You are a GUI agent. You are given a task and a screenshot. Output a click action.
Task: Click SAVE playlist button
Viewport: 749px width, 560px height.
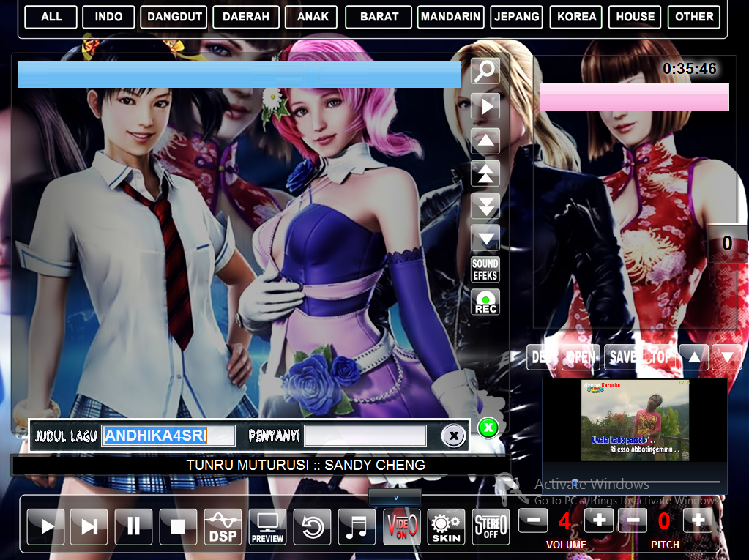622,356
